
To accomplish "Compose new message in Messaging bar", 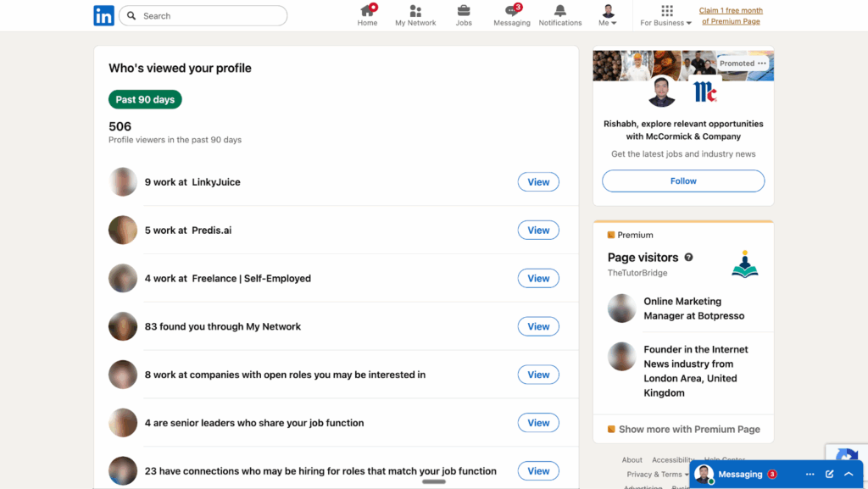I will [830, 474].
